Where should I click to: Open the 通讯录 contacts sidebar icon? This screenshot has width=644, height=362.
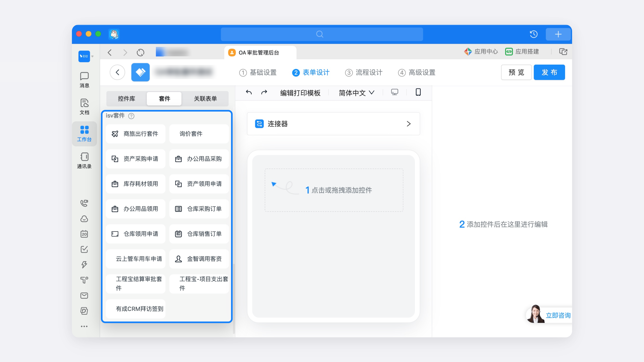[84, 161]
